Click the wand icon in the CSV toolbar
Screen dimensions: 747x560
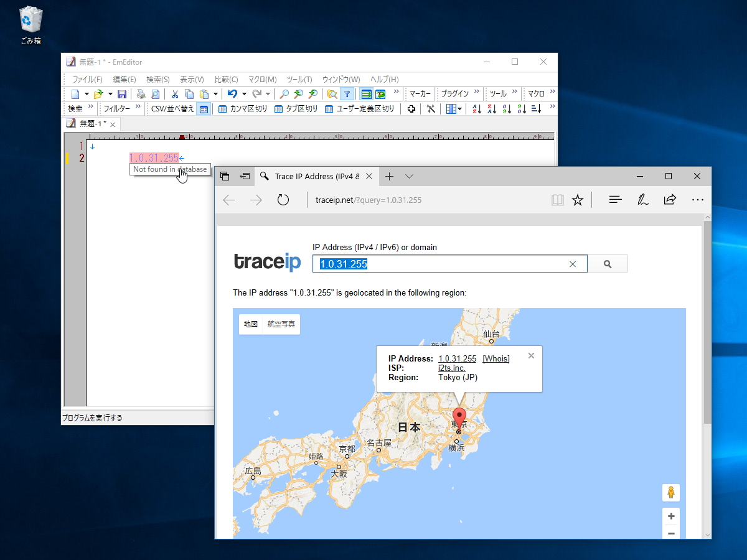[431, 109]
